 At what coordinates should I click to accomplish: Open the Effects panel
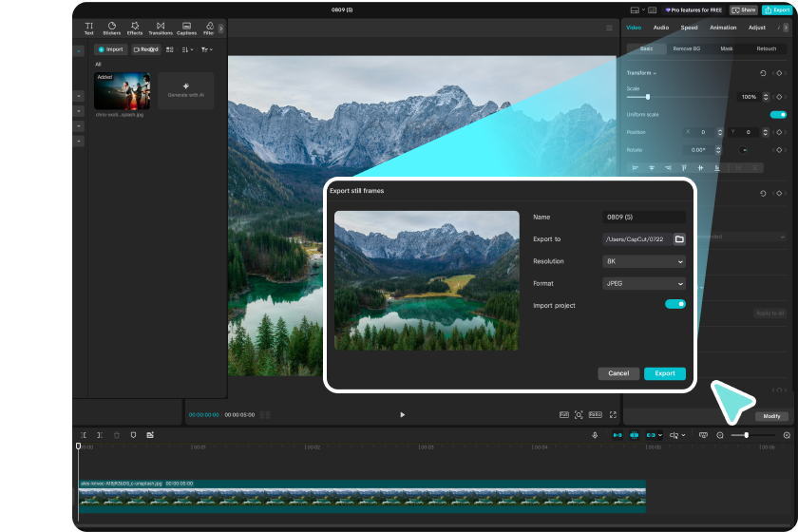tap(135, 28)
